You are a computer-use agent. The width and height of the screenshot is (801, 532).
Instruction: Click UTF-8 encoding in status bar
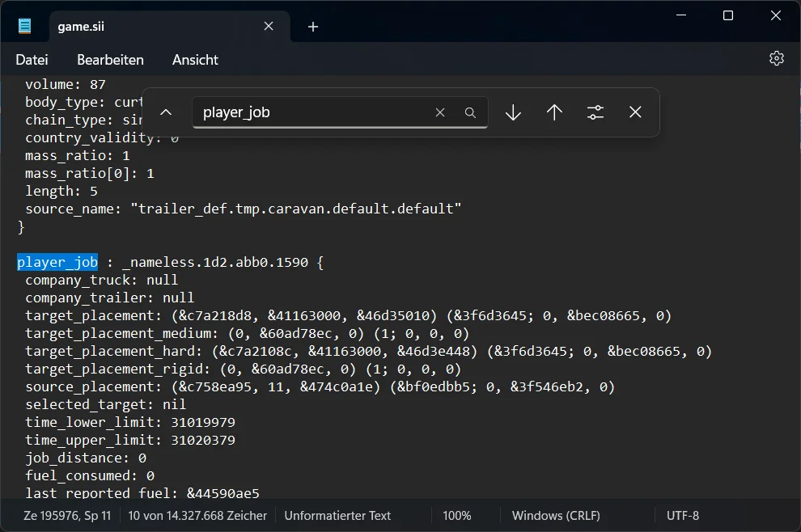click(x=683, y=516)
